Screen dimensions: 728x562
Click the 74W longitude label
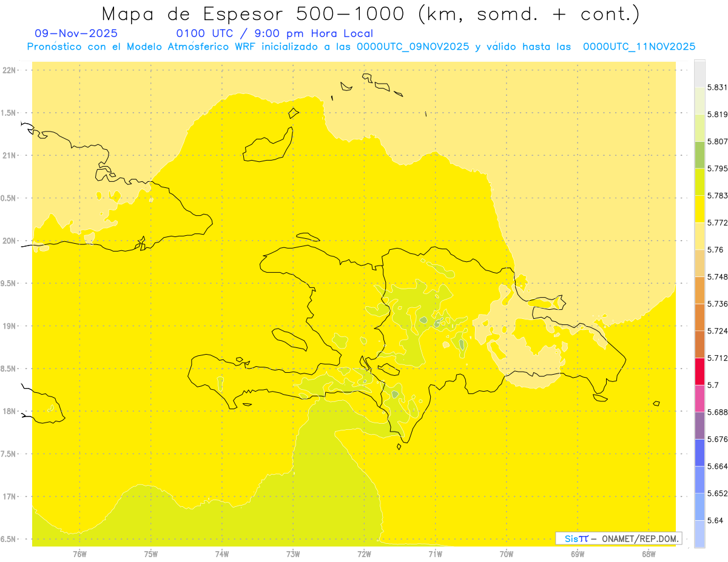(221, 554)
